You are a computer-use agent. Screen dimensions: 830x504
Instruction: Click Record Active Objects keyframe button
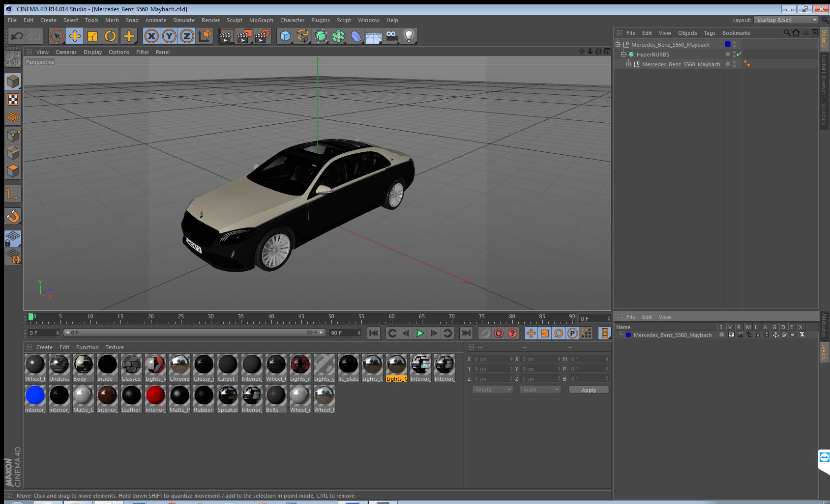pos(485,333)
